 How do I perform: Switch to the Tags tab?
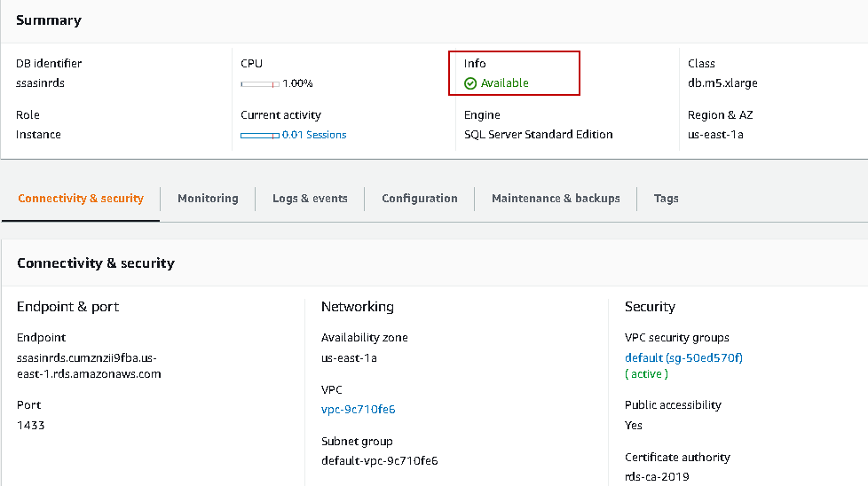coord(666,199)
